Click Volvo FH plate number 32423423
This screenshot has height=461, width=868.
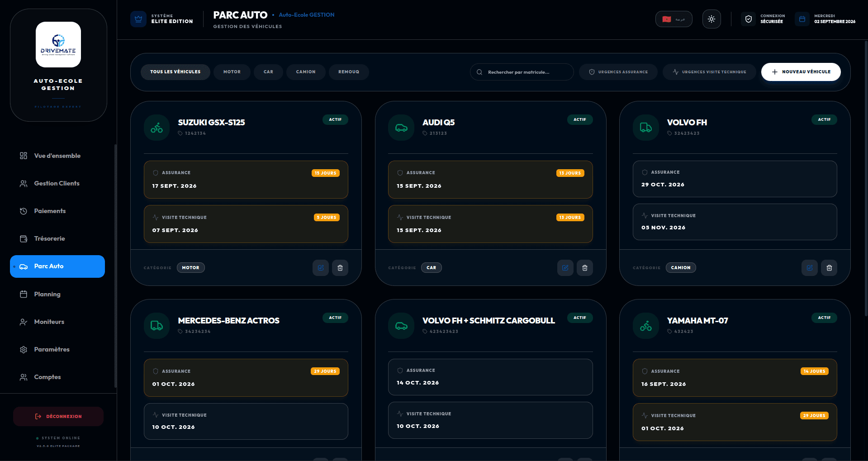tap(687, 133)
